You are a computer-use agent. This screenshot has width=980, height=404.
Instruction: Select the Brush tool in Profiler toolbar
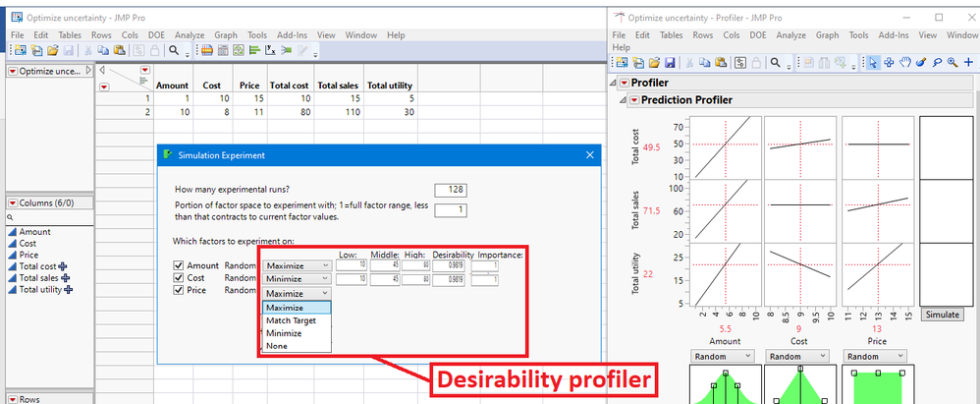click(921, 63)
